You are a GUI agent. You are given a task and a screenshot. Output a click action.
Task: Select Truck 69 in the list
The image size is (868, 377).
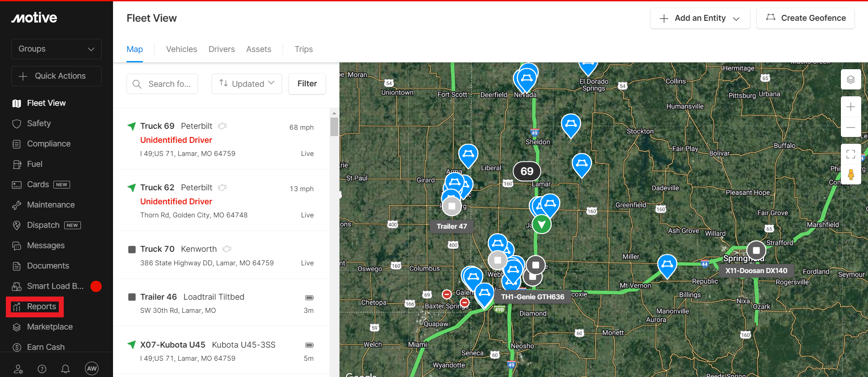click(221, 139)
